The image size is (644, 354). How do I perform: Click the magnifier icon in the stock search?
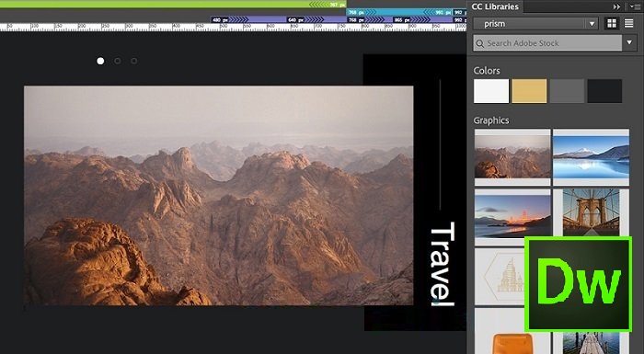click(x=479, y=43)
